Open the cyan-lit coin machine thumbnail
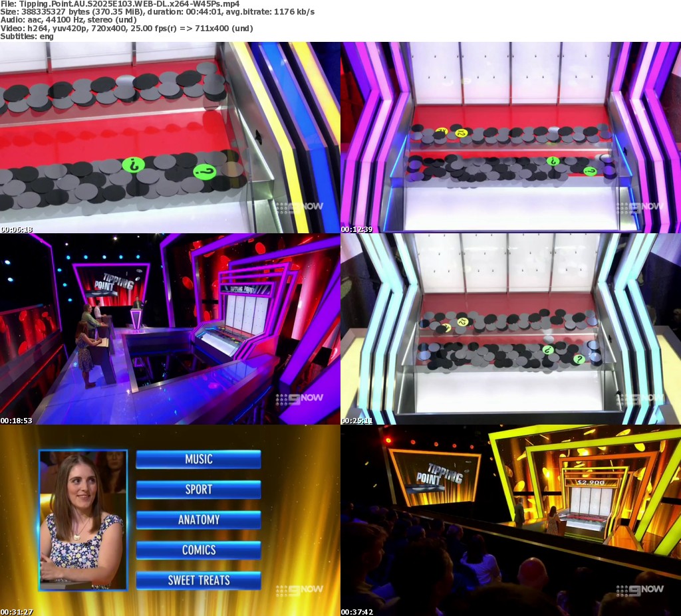This screenshot has width=681, height=616. coord(511,329)
